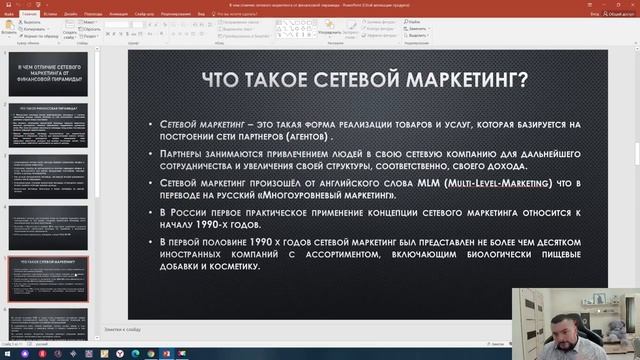Screen dimensions: 640x360
Task: Click the Arrange (Упорядочить) button
Action: [329, 28]
